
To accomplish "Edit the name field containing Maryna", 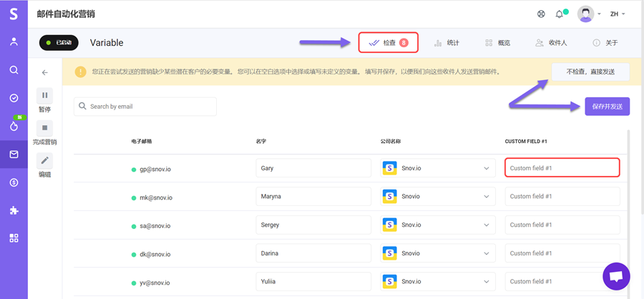I will coord(313,196).
